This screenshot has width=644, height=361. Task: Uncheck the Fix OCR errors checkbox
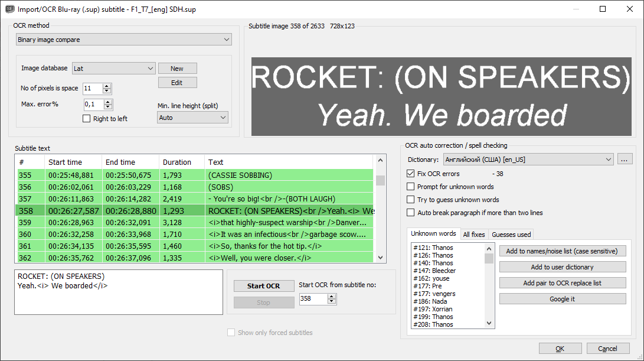point(410,174)
